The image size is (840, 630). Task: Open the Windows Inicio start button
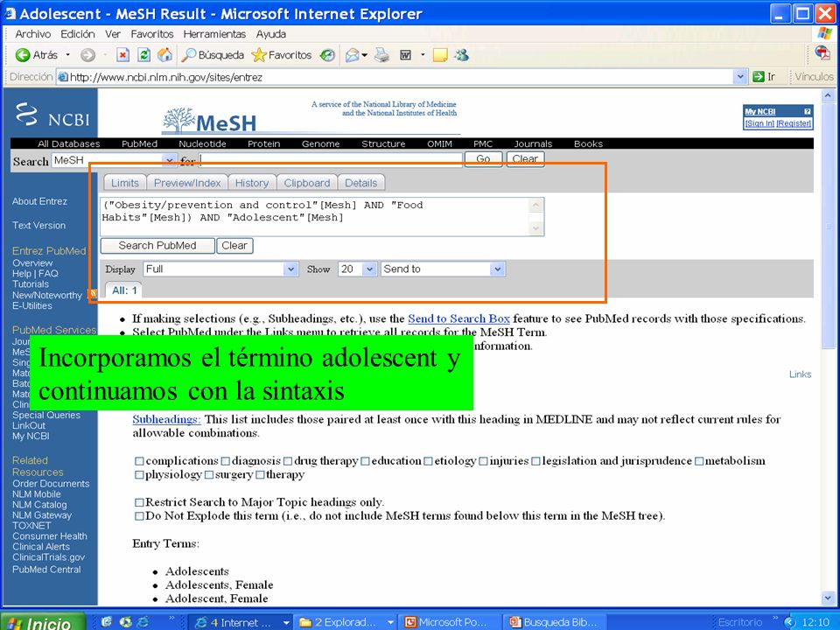43,622
